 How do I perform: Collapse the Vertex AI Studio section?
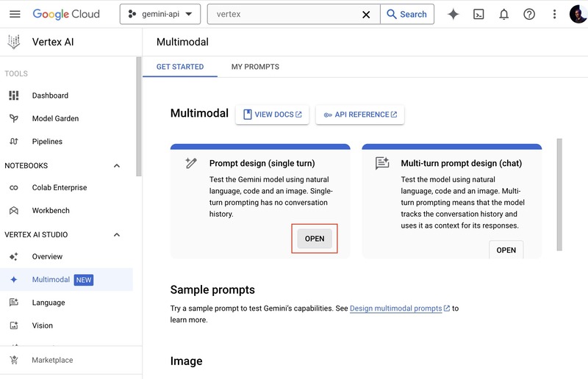116,235
